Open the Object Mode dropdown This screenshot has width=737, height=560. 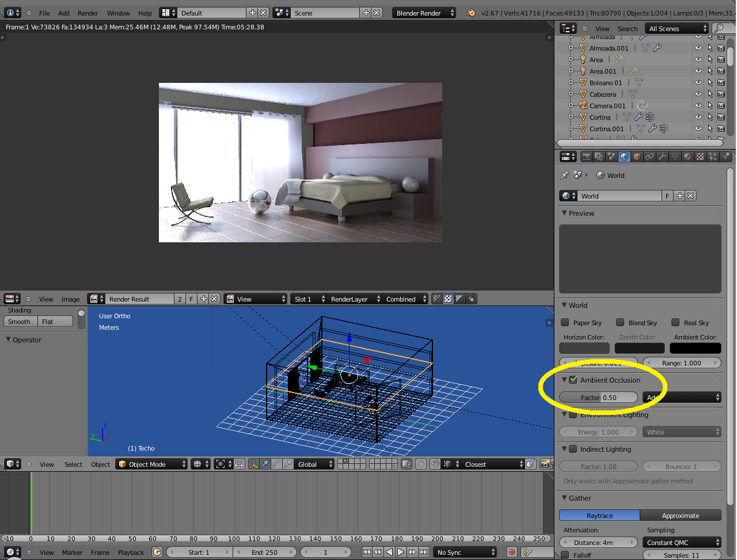tap(152, 464)
